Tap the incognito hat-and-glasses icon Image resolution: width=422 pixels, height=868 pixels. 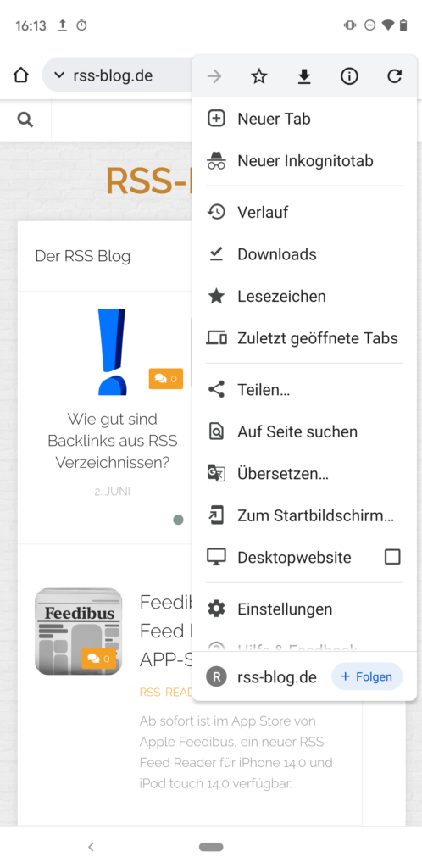[x=216, y=160]
